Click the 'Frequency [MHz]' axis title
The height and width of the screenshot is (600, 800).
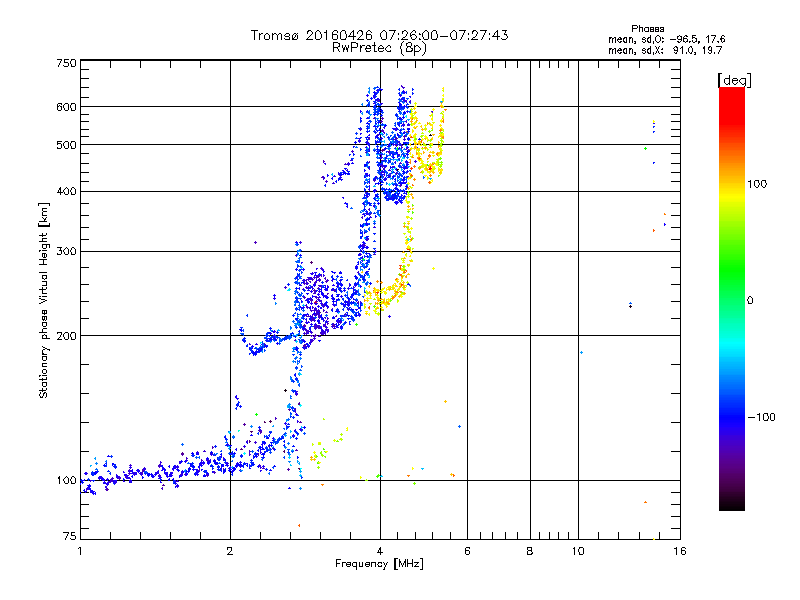(x=379, y=564)
